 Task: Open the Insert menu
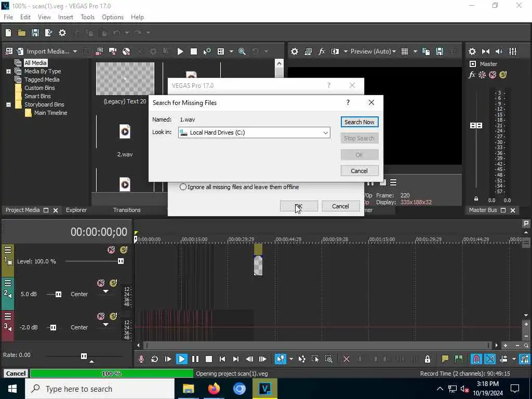(x=65, y=17)
